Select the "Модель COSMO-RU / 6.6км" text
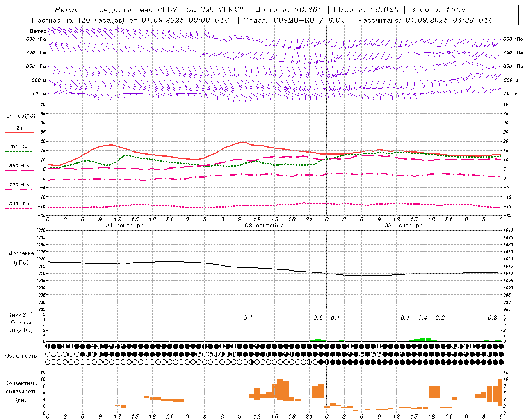The image size is (525, 420). (296, 20)
